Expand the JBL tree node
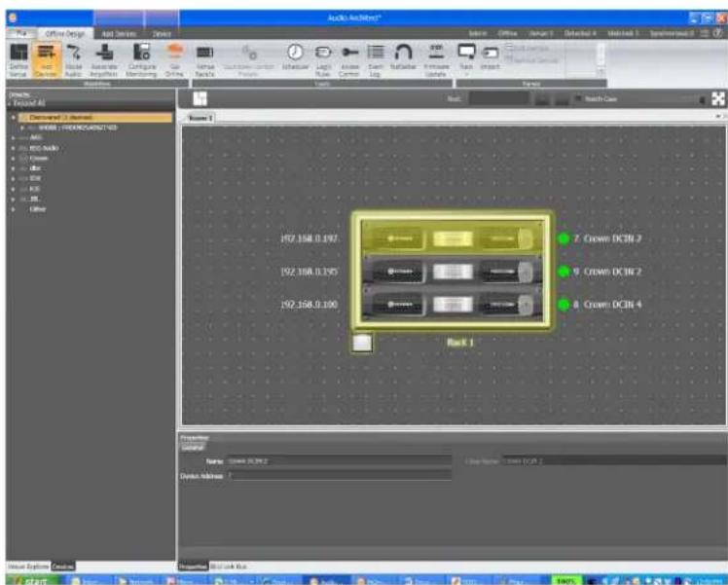This screenshot has width=728, height=585. tap(13, 200)
